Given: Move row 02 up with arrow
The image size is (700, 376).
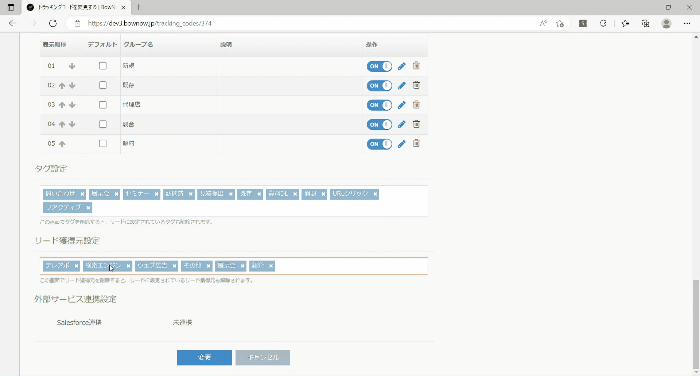Looking at the screenshot, I should coord(62,86).
